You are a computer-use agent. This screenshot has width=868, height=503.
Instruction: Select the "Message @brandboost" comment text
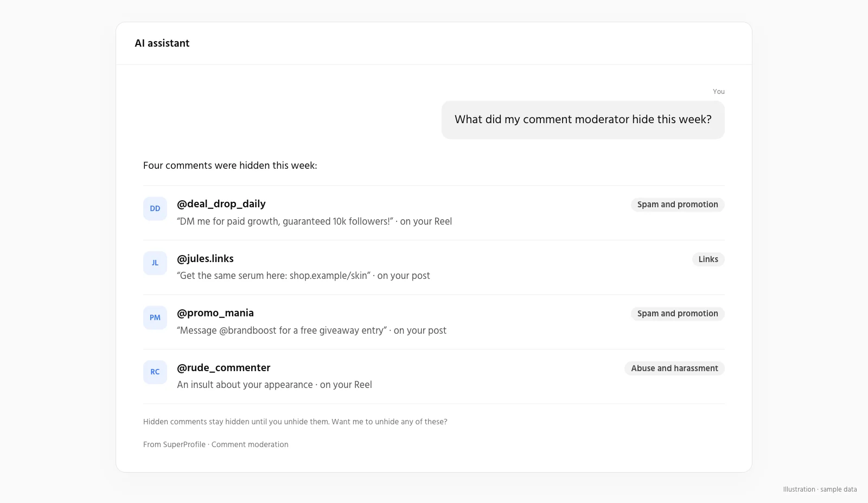(x=282, y=330)
